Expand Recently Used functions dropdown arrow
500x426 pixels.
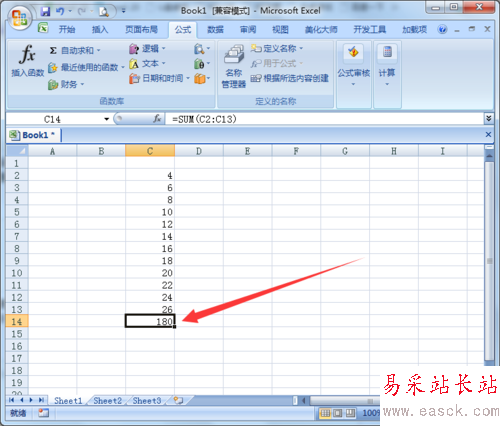123,68
